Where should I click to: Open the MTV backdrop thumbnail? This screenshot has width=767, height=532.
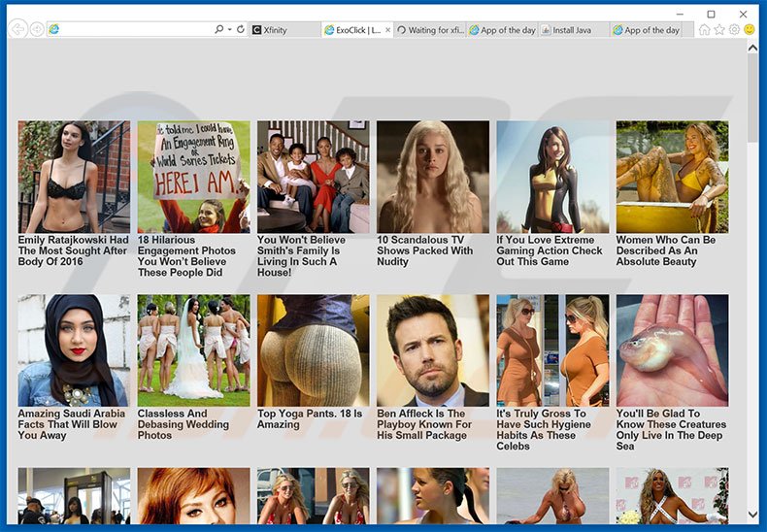(672, 496)
